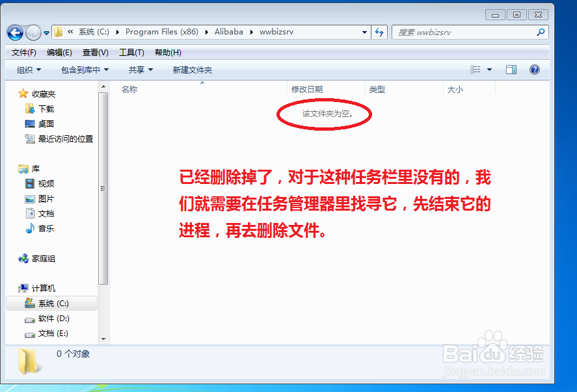The width and height of the screenshot is (577, 392).
Task: Click the Refresh button in address bar
Action: click(379, 31)
